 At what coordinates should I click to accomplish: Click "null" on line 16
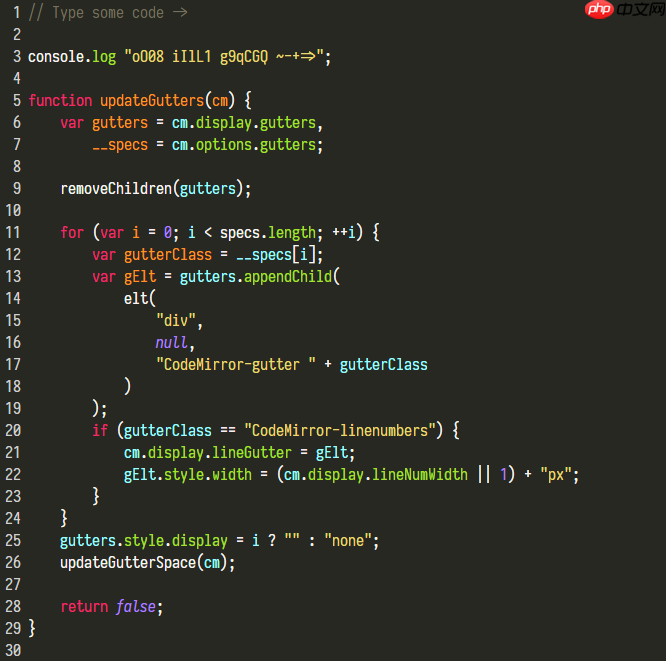(172, 343)
